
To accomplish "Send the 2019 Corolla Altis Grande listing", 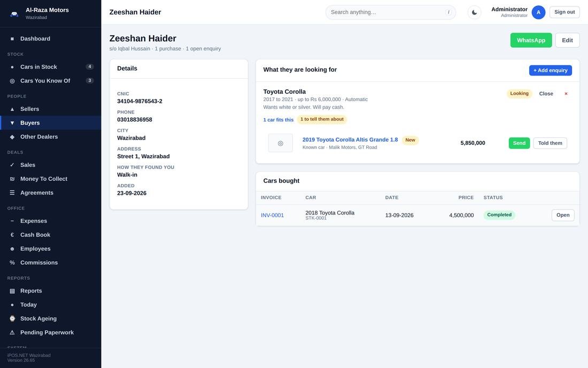I will click(x=519, y=143).
